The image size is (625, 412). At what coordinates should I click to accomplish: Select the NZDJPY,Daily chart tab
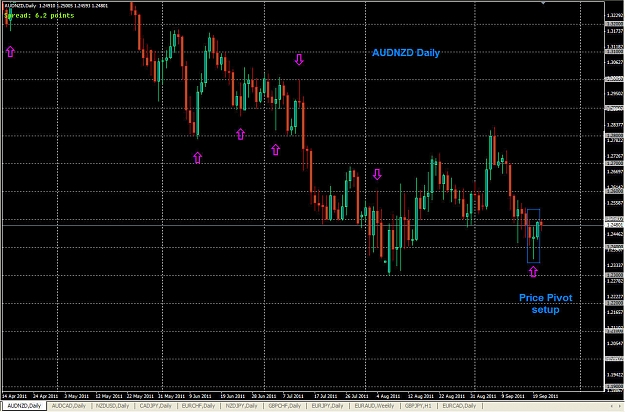(x=242, y=406)
